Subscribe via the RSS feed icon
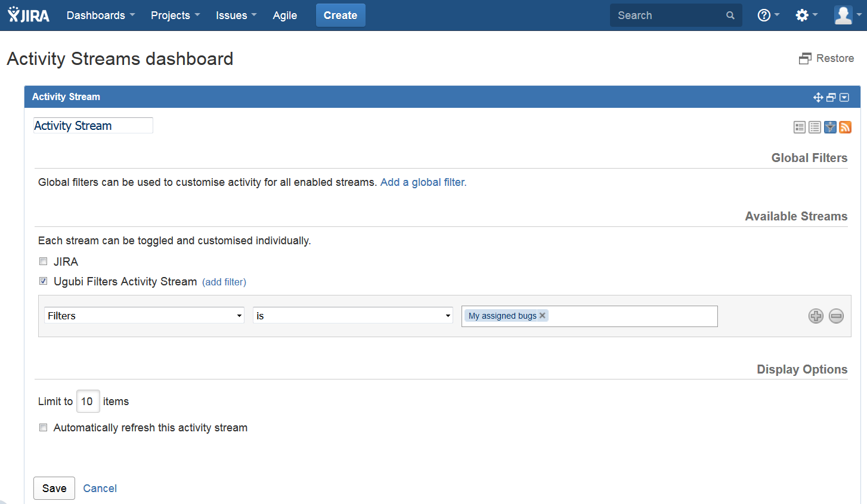 pyautogui.click(x=845, y=127)
